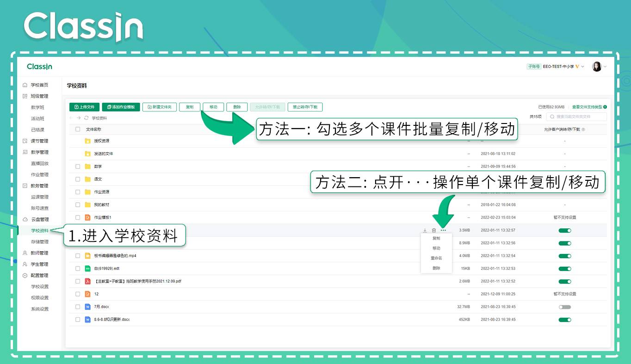Open 配置管理 in the sidebar
The width and height of the screenshot is (631, 364).
click(39, 275)
